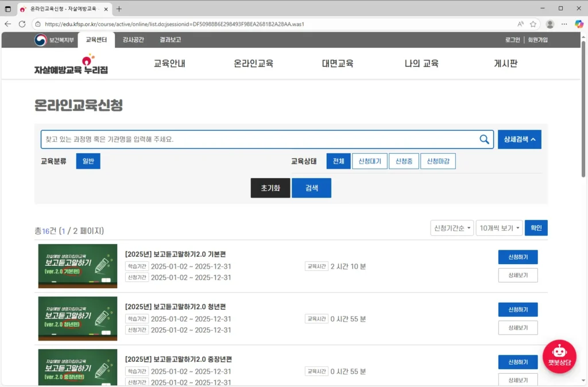The width and height of the screenshot is (588, 387).
Task: Click the Copilot icon in the browser toolbar
Action: (x=578, y=24)
